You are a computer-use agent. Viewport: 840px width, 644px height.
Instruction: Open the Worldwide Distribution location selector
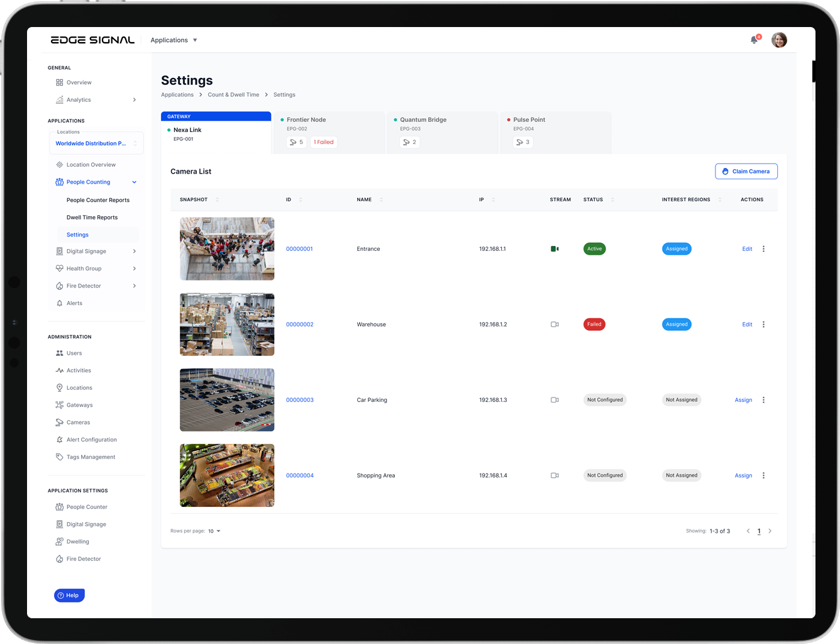coord(96,143)
